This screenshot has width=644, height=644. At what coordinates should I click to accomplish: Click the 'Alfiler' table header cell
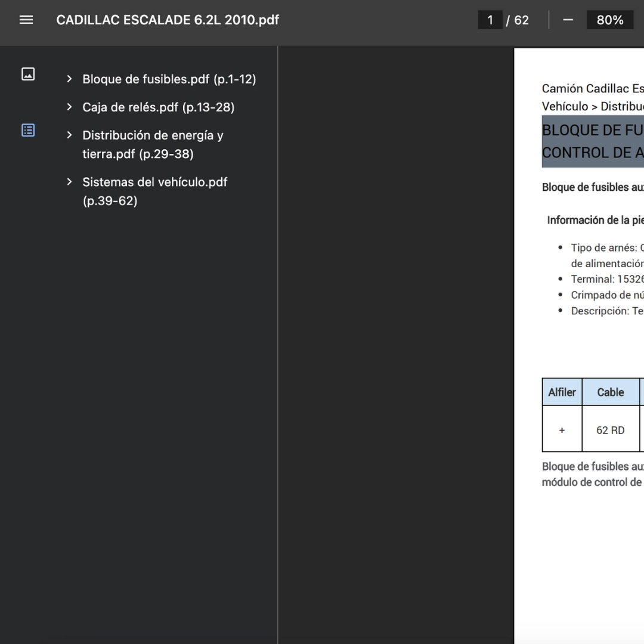coord(562,392)
